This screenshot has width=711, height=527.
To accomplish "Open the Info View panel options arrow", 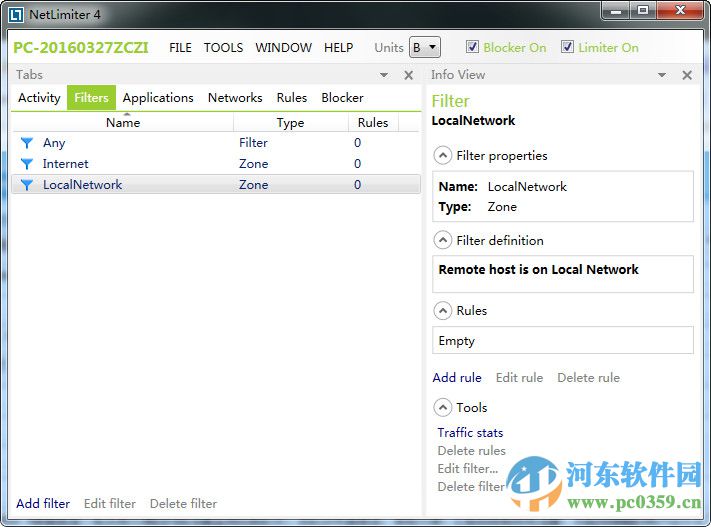I will pyautogui.click(x=662, y=75).
